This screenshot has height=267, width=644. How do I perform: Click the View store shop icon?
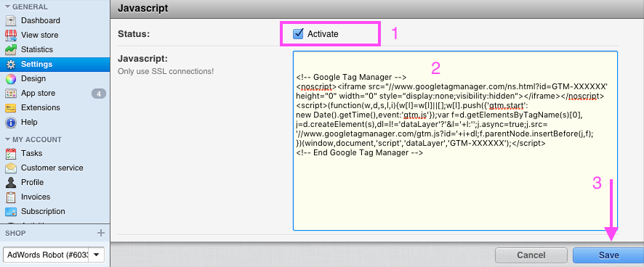[11, 35]
